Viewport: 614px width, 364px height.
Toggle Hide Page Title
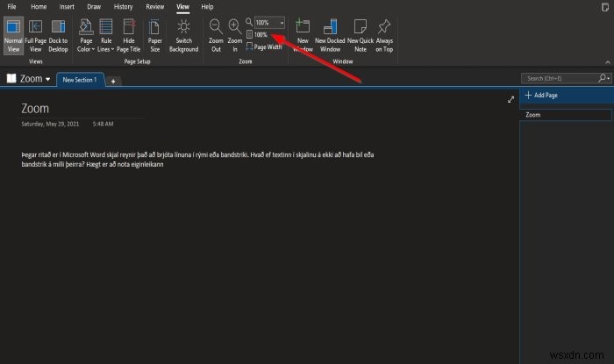click(x=128, y=36)
